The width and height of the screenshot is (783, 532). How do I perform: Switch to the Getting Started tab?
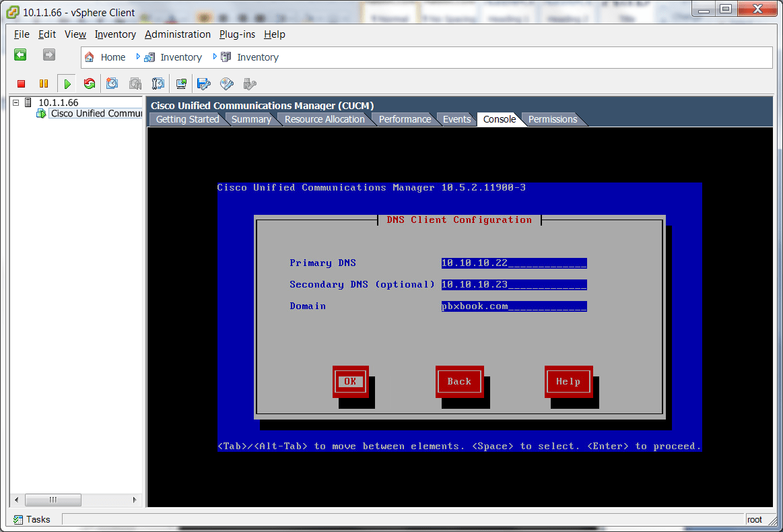click(x=187, y=119)
